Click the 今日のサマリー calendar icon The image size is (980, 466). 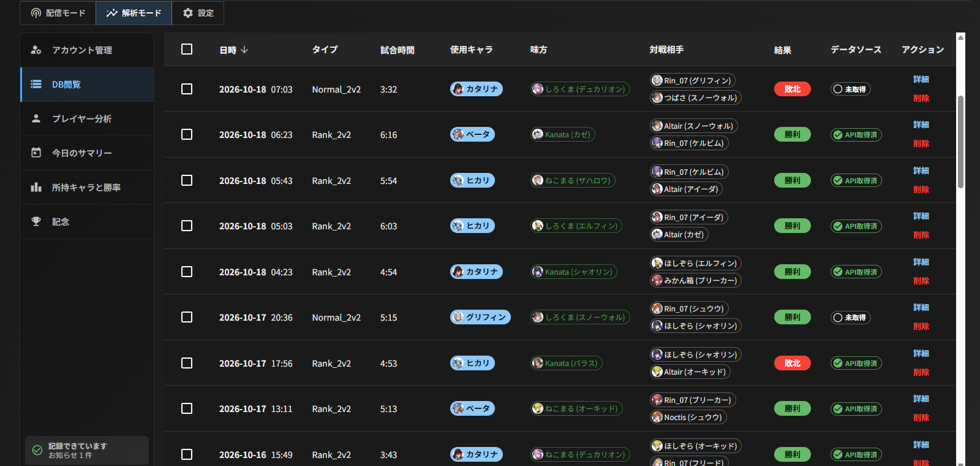36,153
